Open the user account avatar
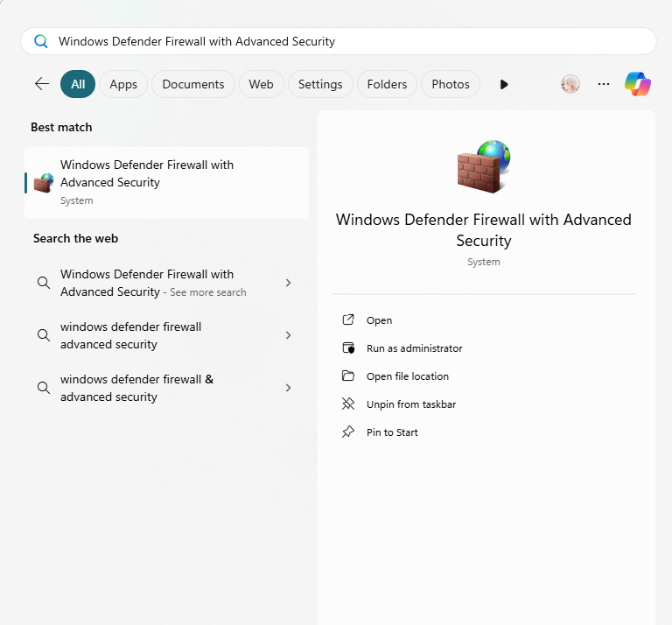Screen dimensions: 672x625 coord(570,84)
